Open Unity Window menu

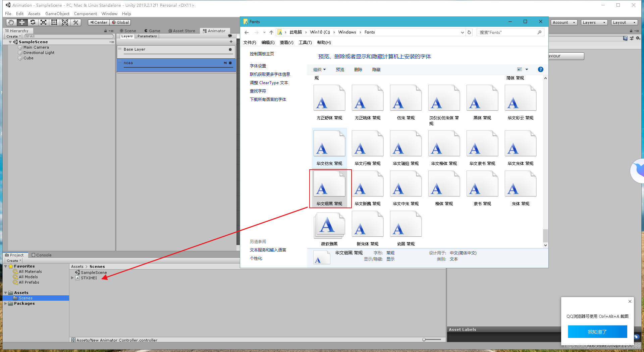coord(109,14)
